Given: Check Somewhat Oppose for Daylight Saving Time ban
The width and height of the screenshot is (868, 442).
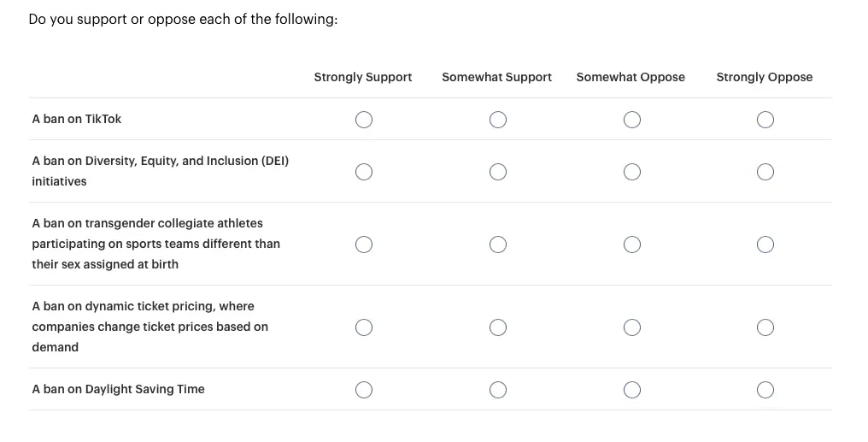Looking at the screenshot, I should click(631, 390).
